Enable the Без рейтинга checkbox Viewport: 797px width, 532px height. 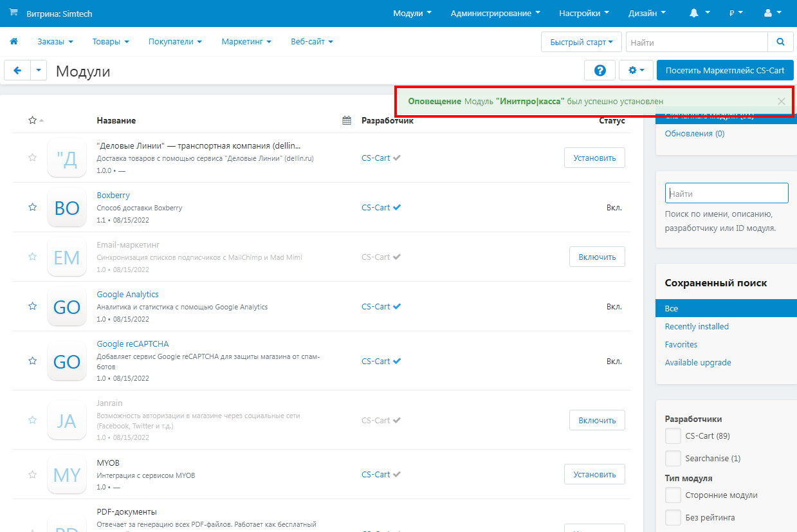[673, 517]
